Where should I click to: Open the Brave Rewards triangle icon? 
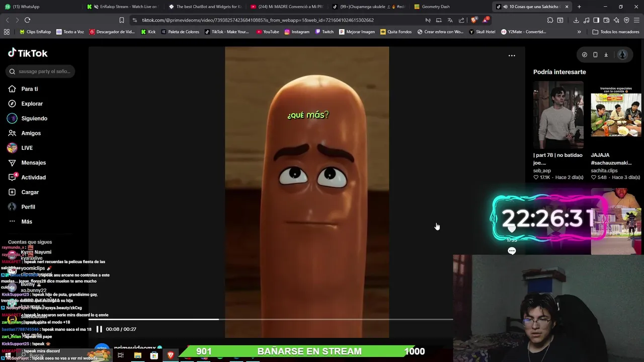coord(485,20)
